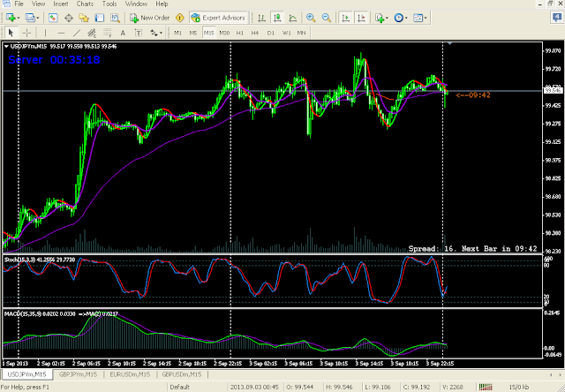The height and width of the screenshot is (392, 565).
Task: Open the Indicators list icon
Action: pos(380,18)
